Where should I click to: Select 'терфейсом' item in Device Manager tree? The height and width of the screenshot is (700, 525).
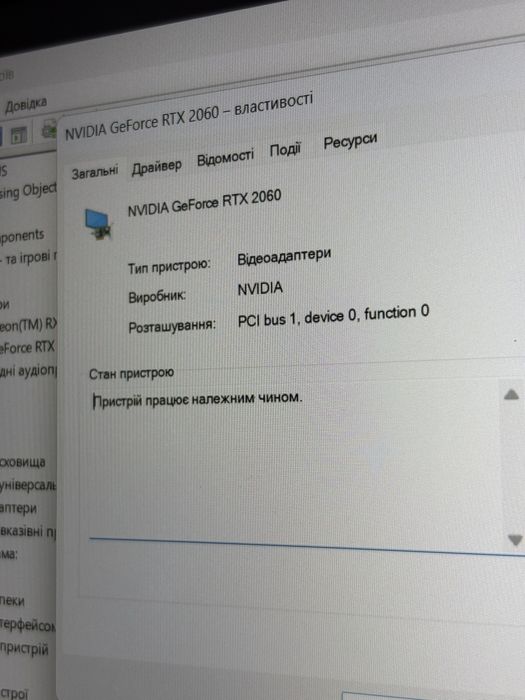point(28,625)
